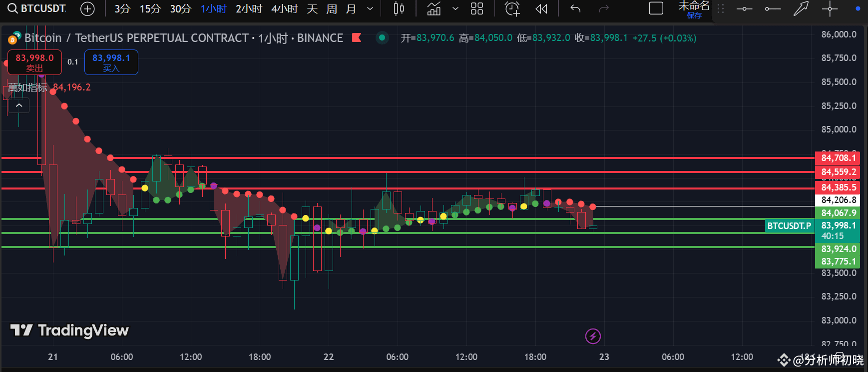868x372 pixels.
Task: Click the white 84,206.8 price label
Action: [x=838, y=200]
